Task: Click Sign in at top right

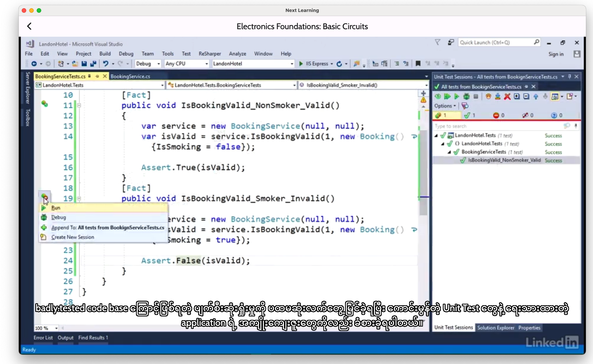Action: pyautogui.click(x=556, y=54)
